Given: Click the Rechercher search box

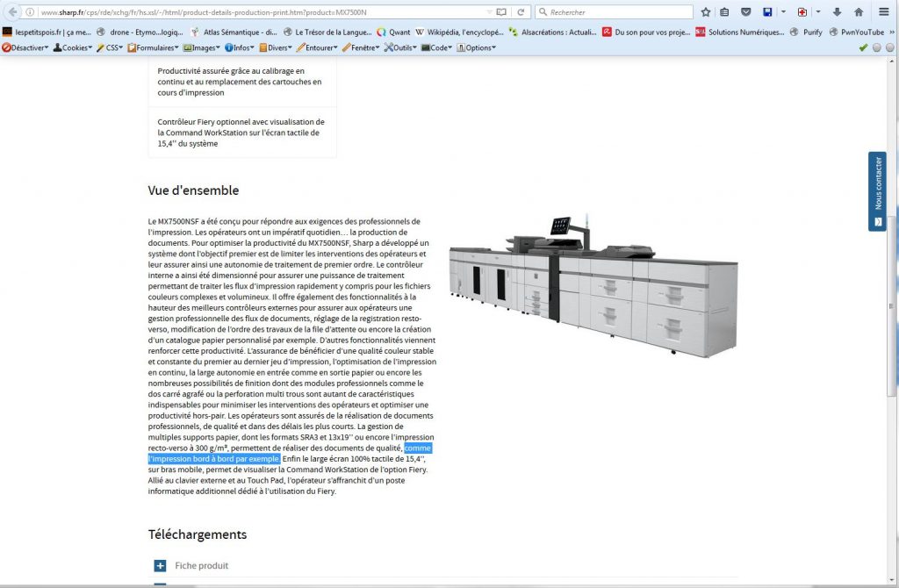Looking at the screenshot, I should [x=614, y=12].
